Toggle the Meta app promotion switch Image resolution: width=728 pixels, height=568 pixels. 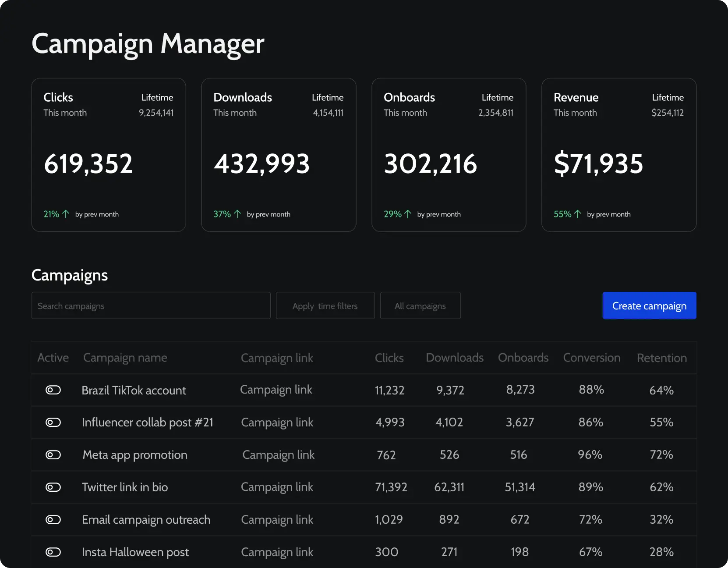[53, 454]
